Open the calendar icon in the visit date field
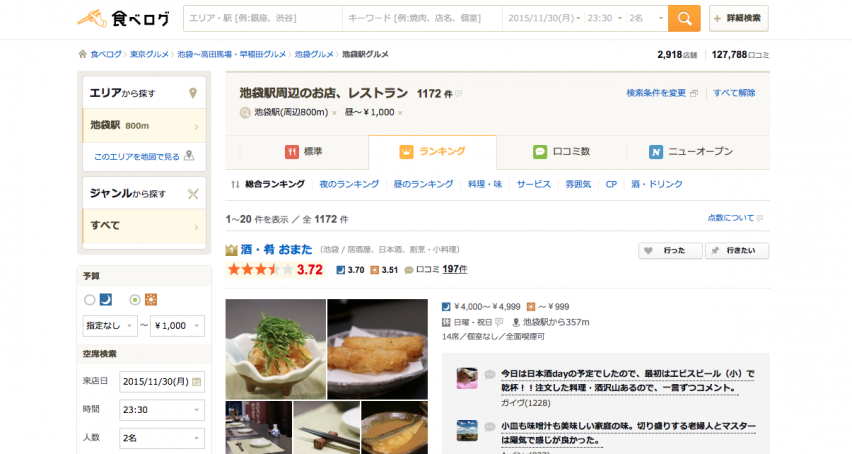852x454 pixels. click(197, 381)
